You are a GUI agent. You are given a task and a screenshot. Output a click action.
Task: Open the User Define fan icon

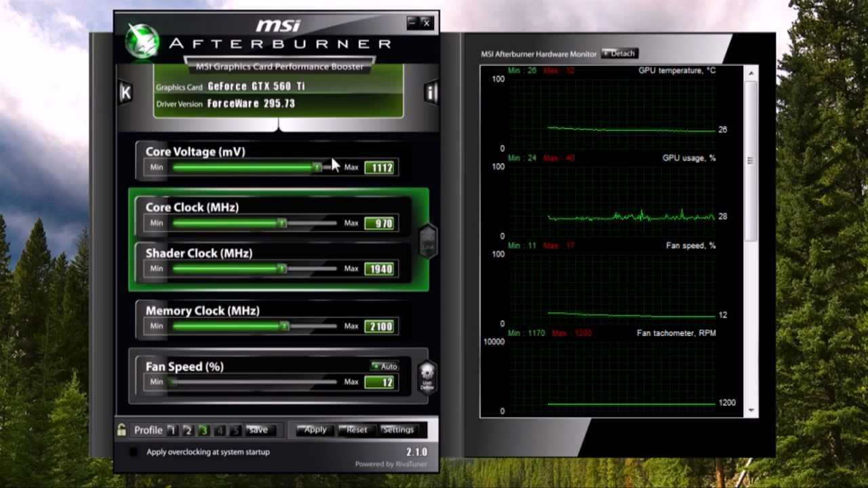point(427,378)
